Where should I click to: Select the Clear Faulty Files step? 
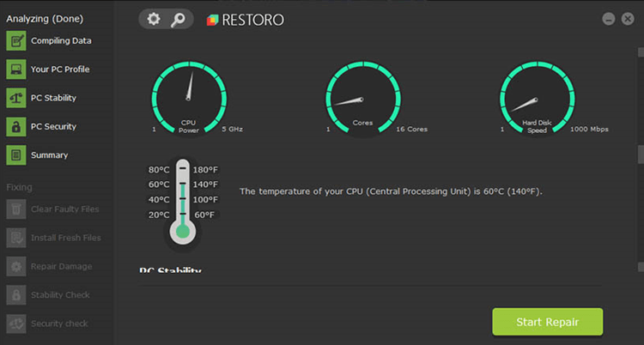pos(65,209)
